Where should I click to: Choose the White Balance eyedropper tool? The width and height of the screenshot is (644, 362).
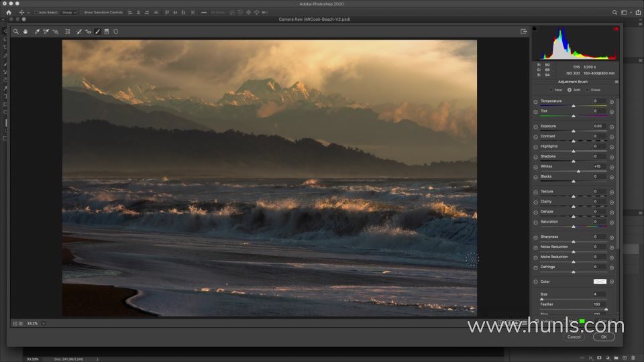37,32
